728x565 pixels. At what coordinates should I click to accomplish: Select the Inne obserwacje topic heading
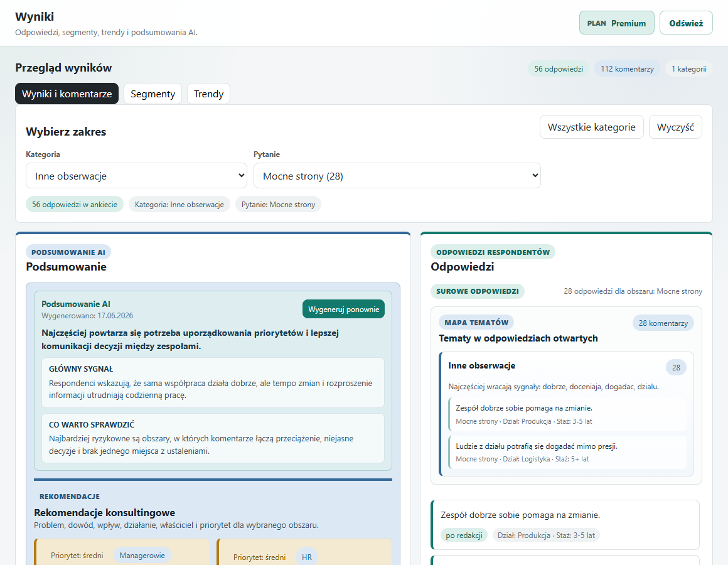481,366
